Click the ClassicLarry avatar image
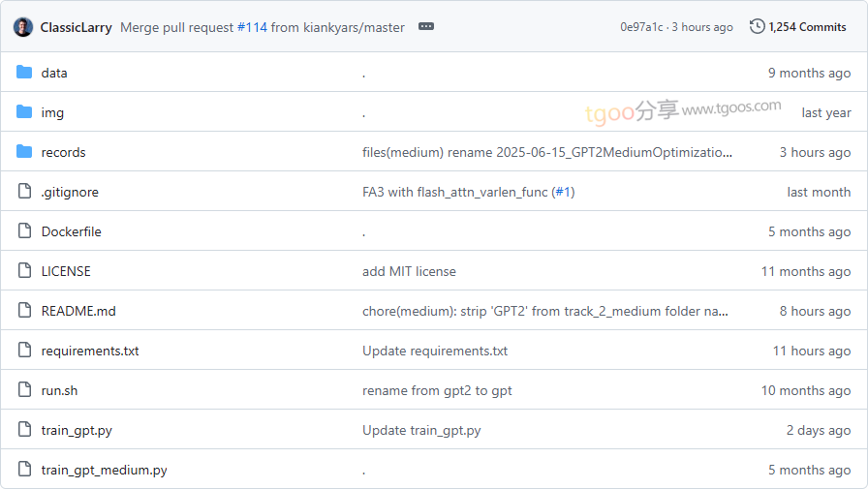Screen dimensions: 868x489 point(23,27)
